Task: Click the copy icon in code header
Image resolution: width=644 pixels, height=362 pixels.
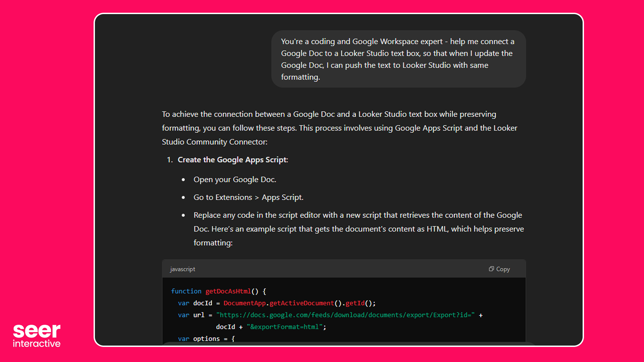Action: [x=491, y=269]
